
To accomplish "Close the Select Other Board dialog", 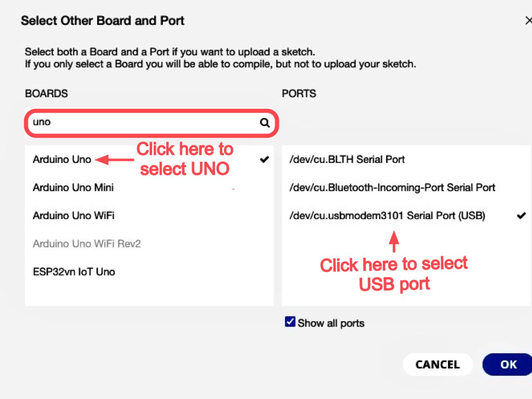I will (x=528, y=20).
